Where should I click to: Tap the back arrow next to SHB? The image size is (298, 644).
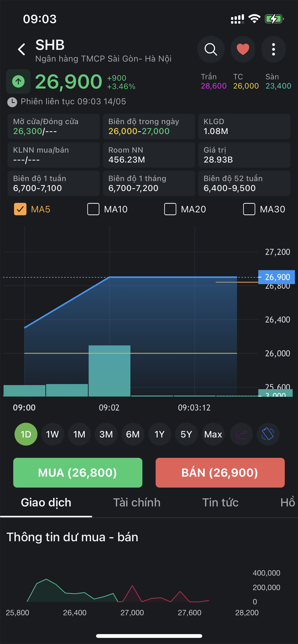coord(22,49)
